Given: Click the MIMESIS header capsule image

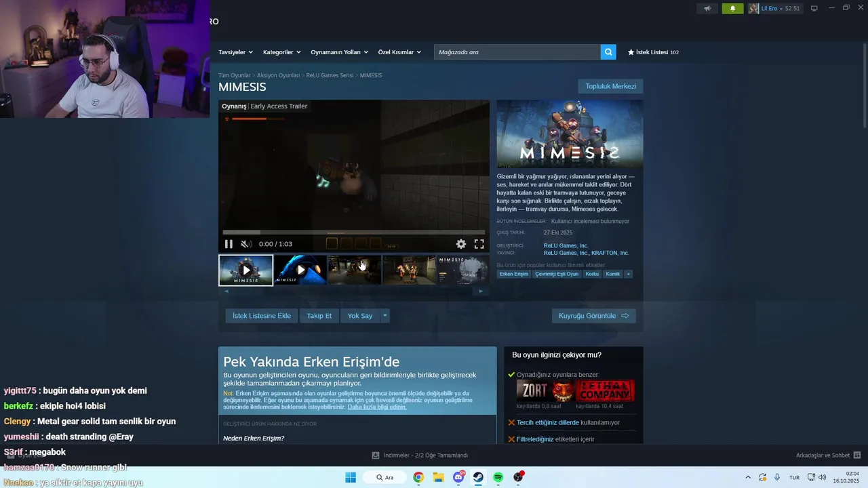Looking at the screenshot, I should (570, 134).
